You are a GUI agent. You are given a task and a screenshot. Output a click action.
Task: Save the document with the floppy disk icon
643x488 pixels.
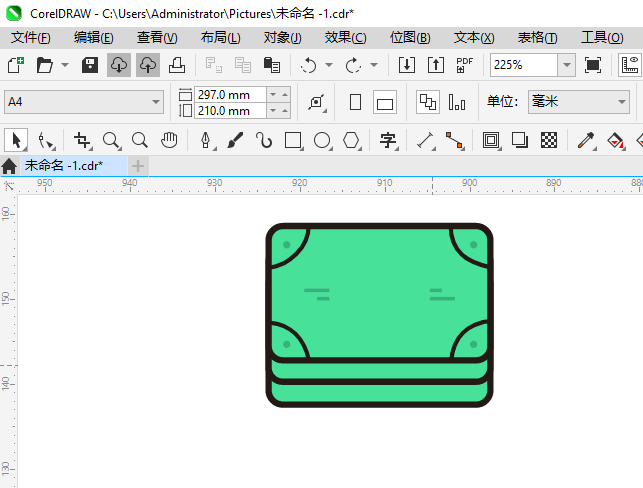90,65
